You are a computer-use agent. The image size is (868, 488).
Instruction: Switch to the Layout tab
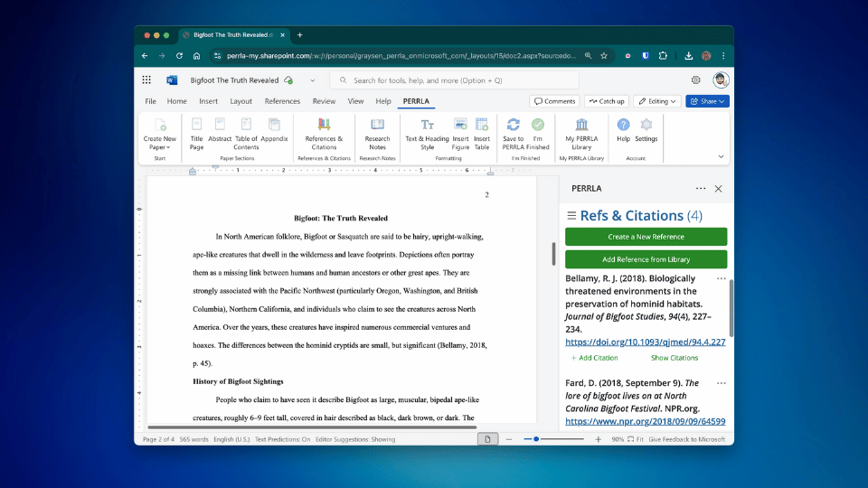(x=241, y=101)
